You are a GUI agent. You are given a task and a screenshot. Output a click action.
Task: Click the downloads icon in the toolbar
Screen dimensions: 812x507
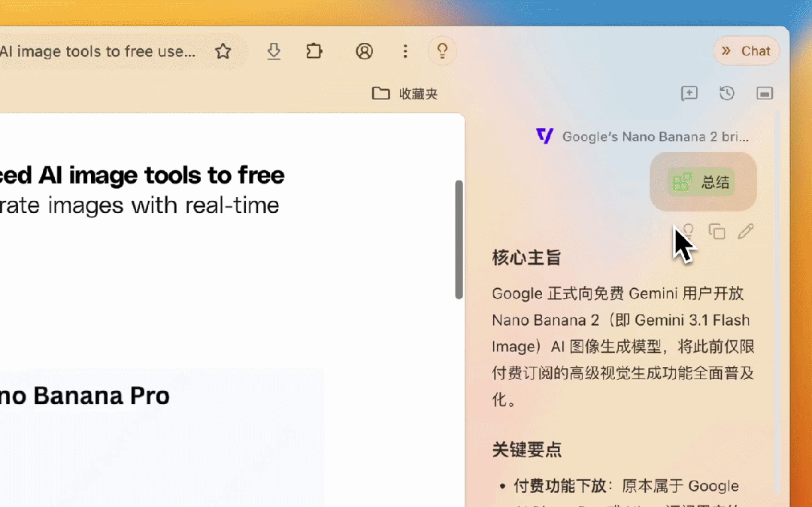coord(274,51)
